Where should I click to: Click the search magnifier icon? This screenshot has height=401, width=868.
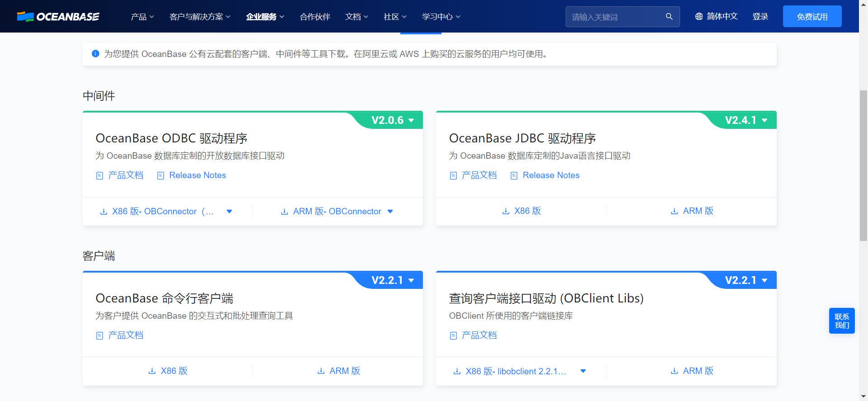(x=669, y=17)
